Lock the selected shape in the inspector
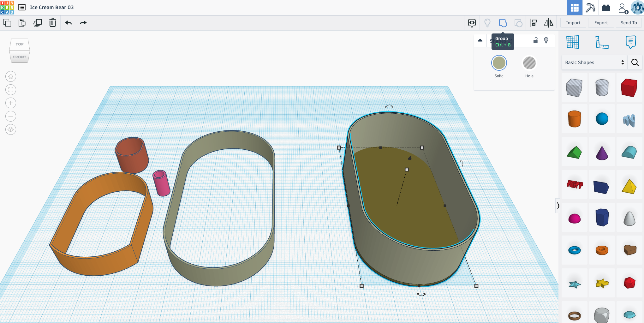 535,40
